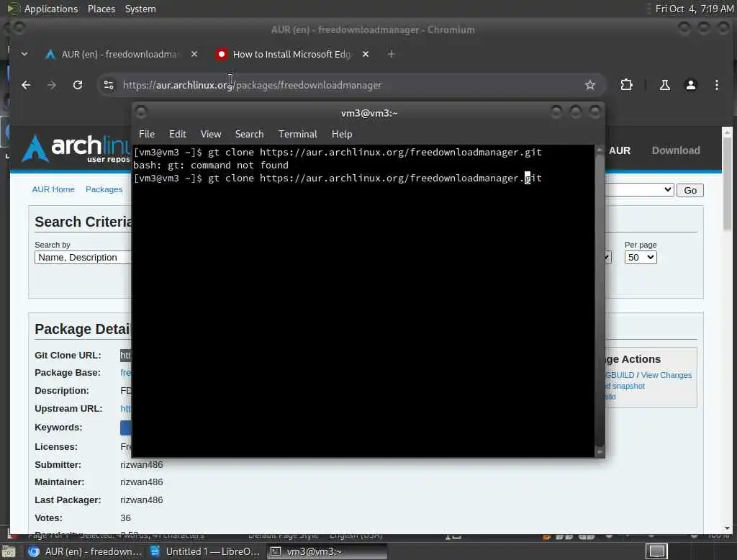Viewport: 737px width, 560px height.
Task: Open terminal Search menu
Action: pos(249,134)
